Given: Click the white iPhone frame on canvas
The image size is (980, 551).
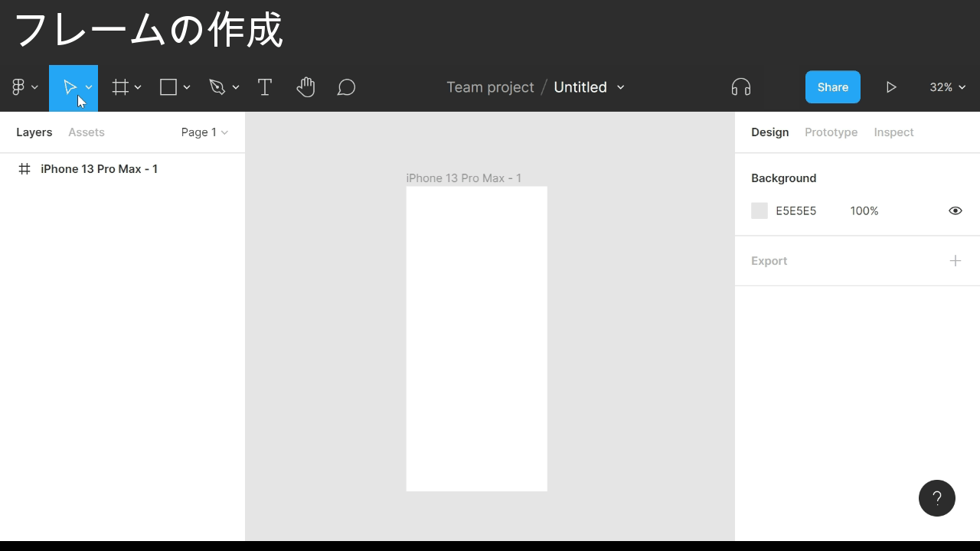Looking at the screenshot, I should (477, 339).
